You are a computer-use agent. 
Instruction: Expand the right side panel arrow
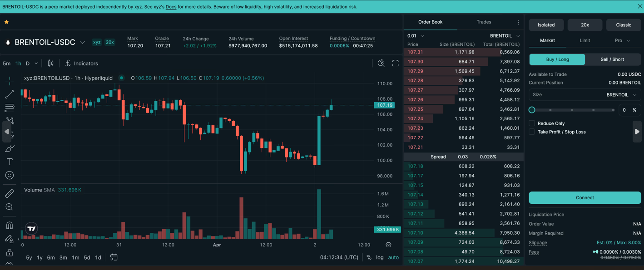(x=637, y=132)
